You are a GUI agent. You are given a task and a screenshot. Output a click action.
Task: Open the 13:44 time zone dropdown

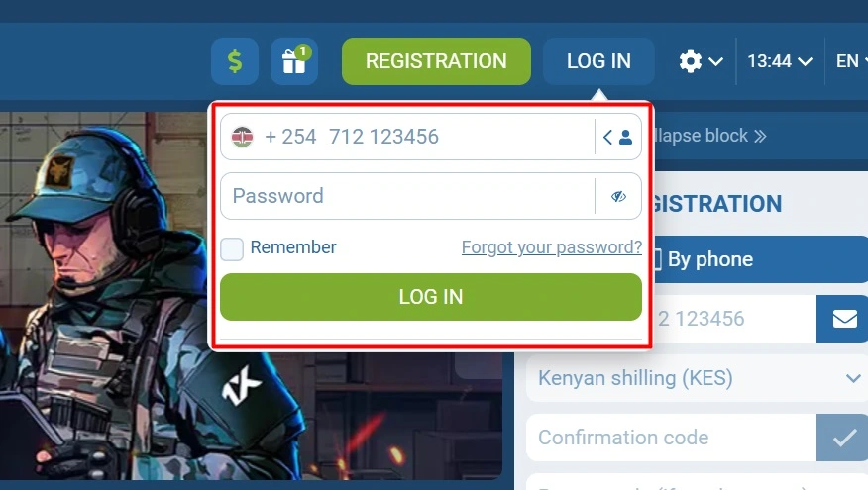[x=780, y=61]
